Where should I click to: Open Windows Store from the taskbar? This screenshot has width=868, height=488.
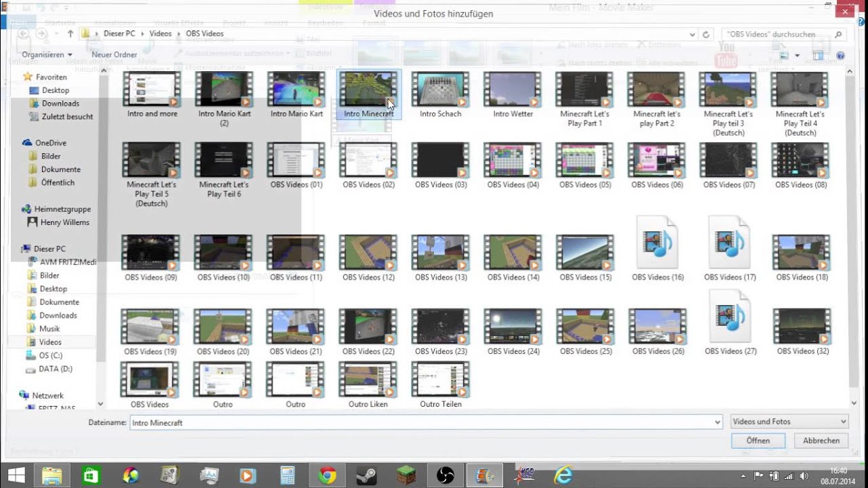point(91,476)
